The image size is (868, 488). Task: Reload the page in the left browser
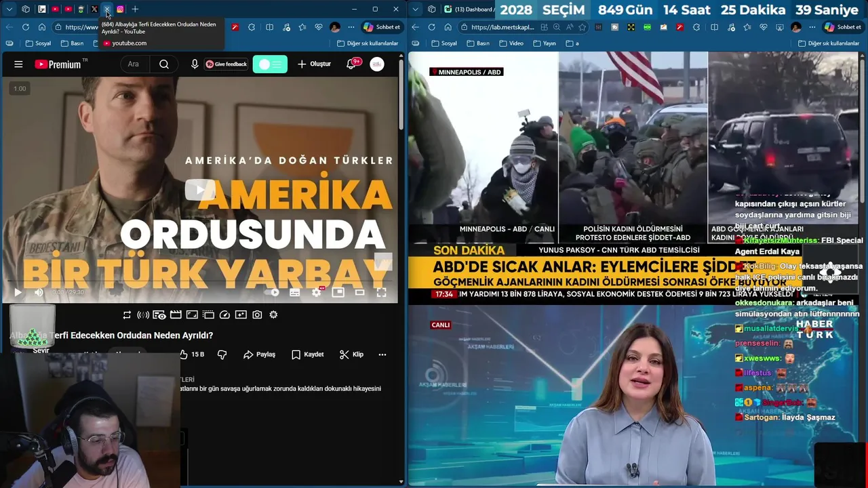tap(25, 27)
